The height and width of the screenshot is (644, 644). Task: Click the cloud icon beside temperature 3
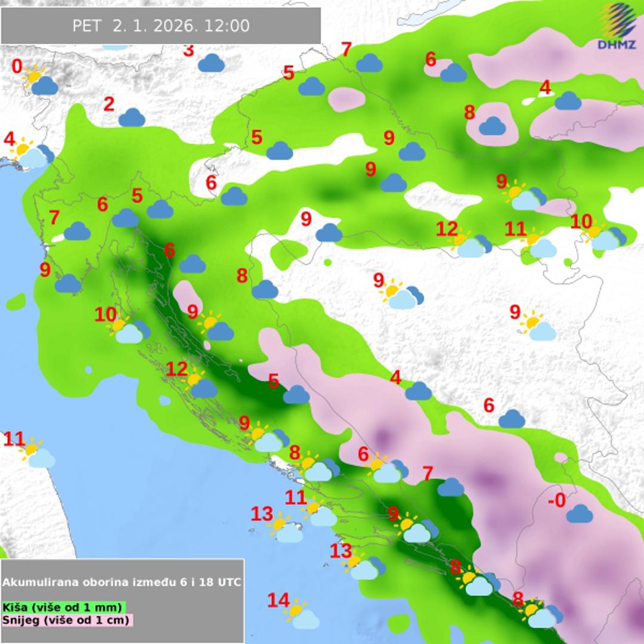211,63
